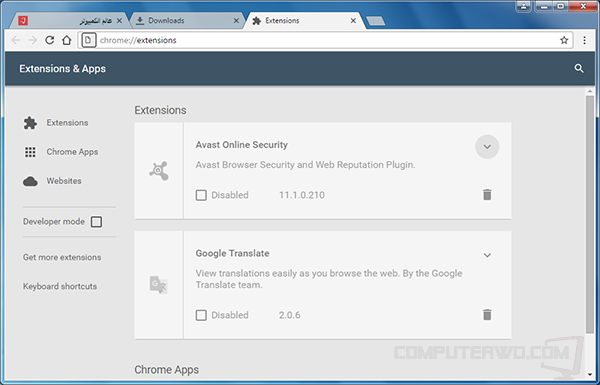Delete Avast Online Security via trash icon

(487, 195)
